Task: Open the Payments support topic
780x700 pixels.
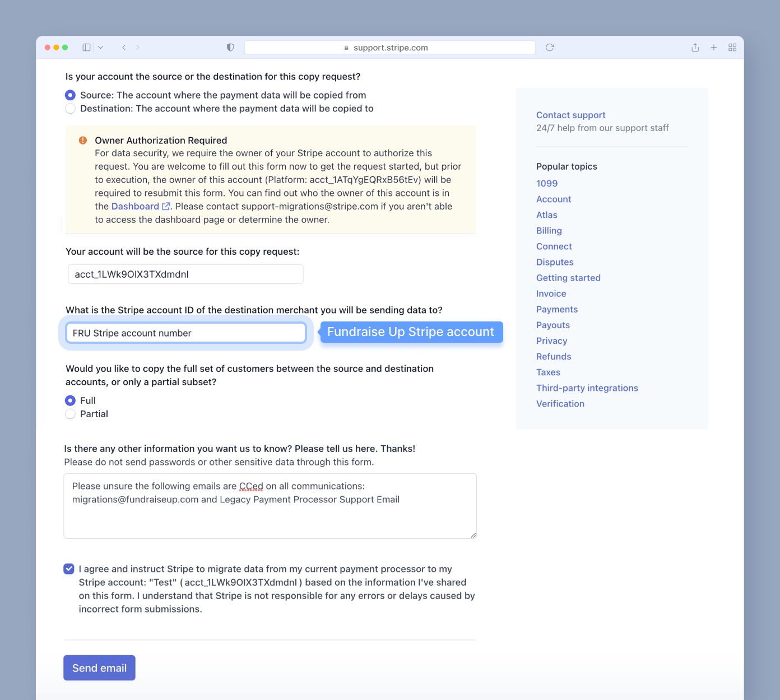Action: (557, 309)
